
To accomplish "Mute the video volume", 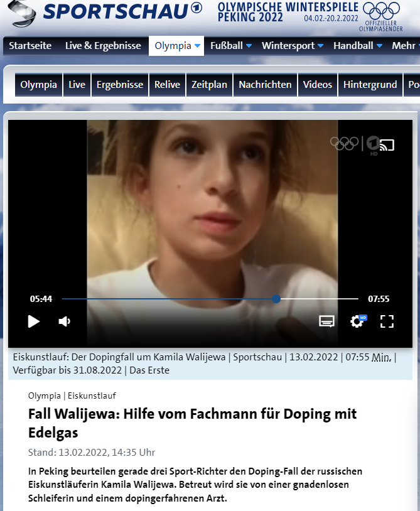I will 65,321.
